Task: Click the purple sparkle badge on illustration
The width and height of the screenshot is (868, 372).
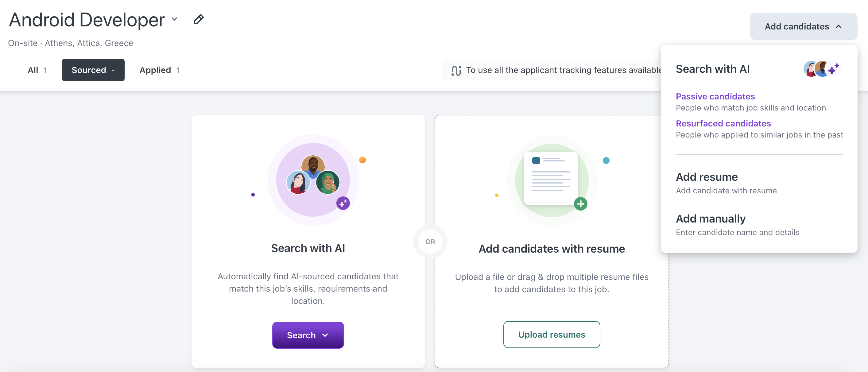Action: (343, 203)
